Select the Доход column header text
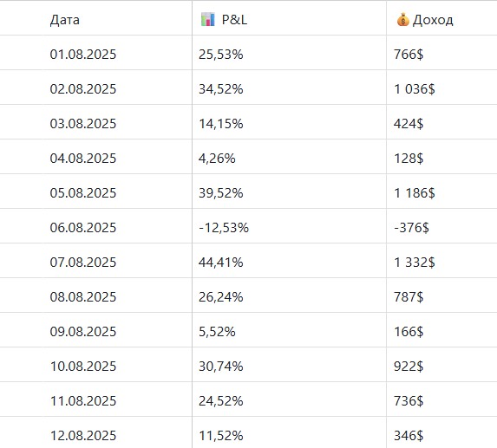This screenshot has width=497, height=448. (433, 20)
